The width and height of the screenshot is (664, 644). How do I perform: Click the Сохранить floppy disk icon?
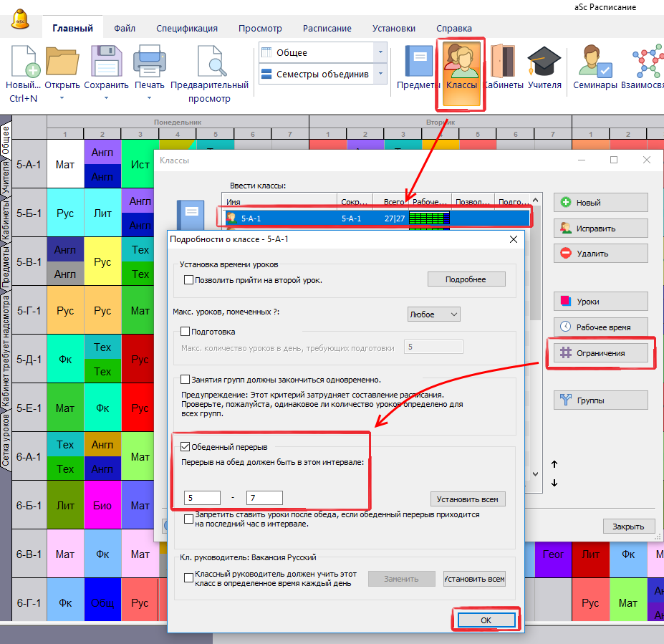106,62
